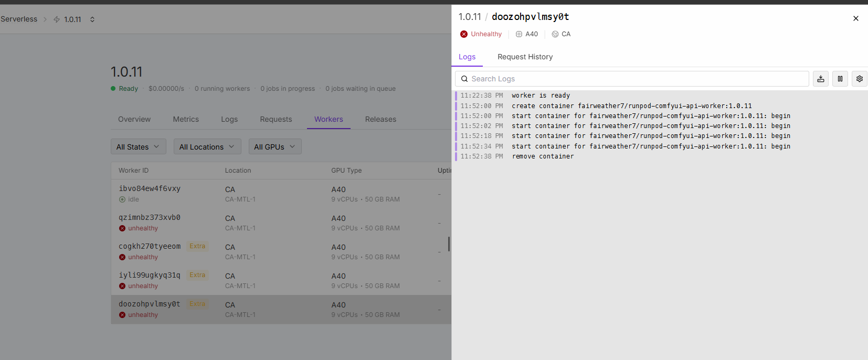This screenshot has width=868, height=360.
Task: Pause the live log stream
Action: (840, 79)
